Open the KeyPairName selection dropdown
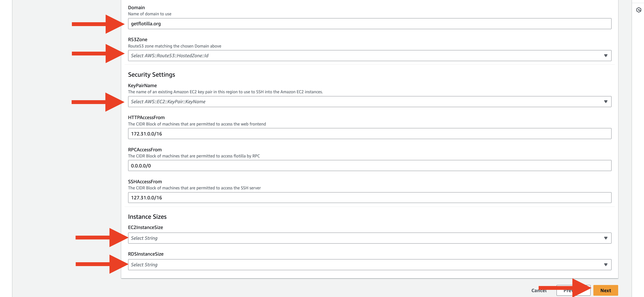Viewport: 644px width, 297px height. (370, 102)
